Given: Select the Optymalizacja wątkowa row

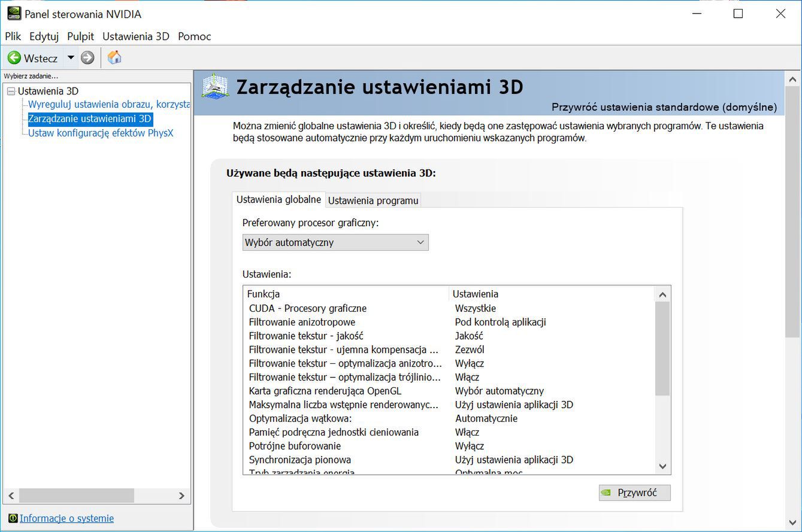Looking at the screenshot, I should (x=449, y=418).
